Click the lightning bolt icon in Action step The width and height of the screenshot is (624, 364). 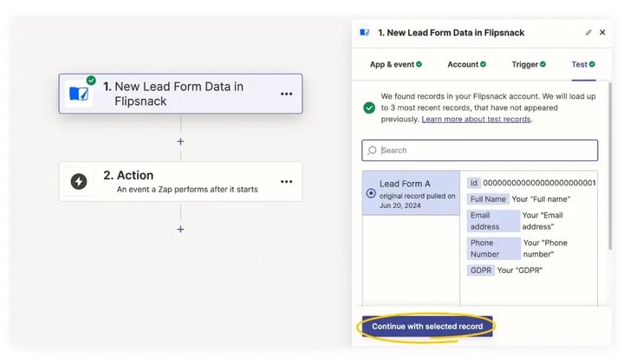(x=79, y=181)
